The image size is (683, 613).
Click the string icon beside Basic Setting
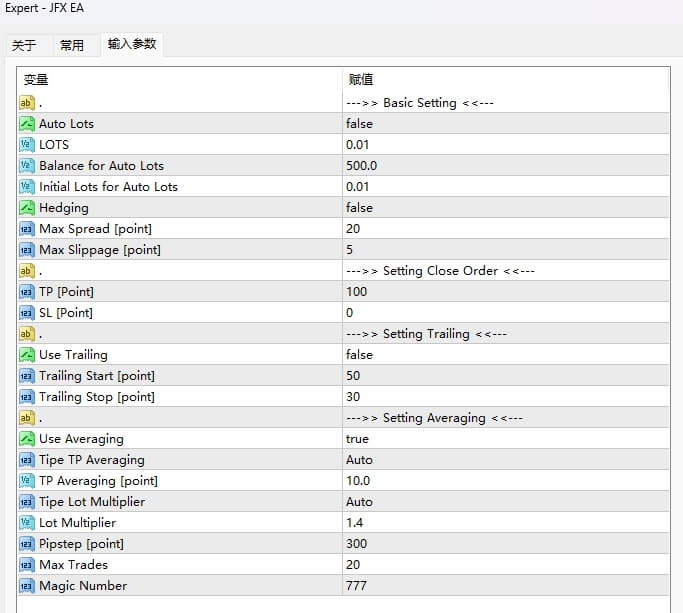[x=27, y=103]
